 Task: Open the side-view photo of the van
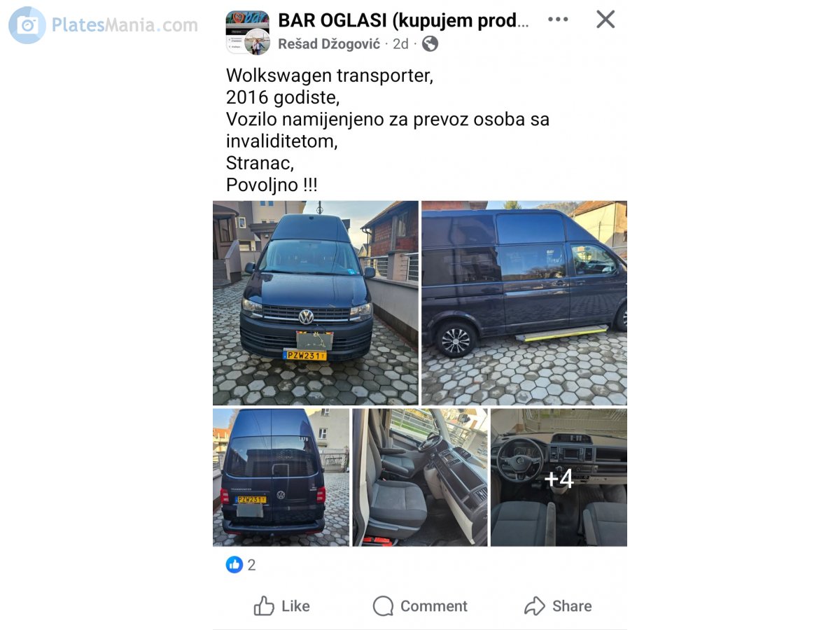[524, 303]
